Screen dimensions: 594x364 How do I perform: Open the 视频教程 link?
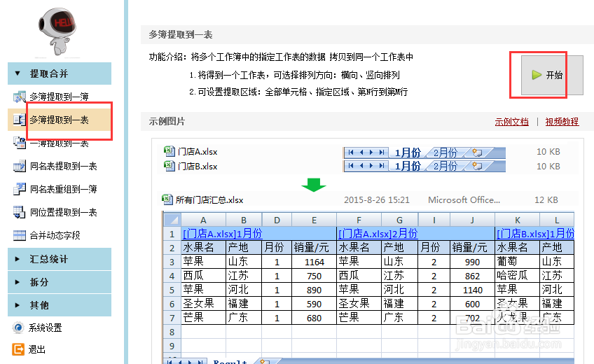click(562, 122)
